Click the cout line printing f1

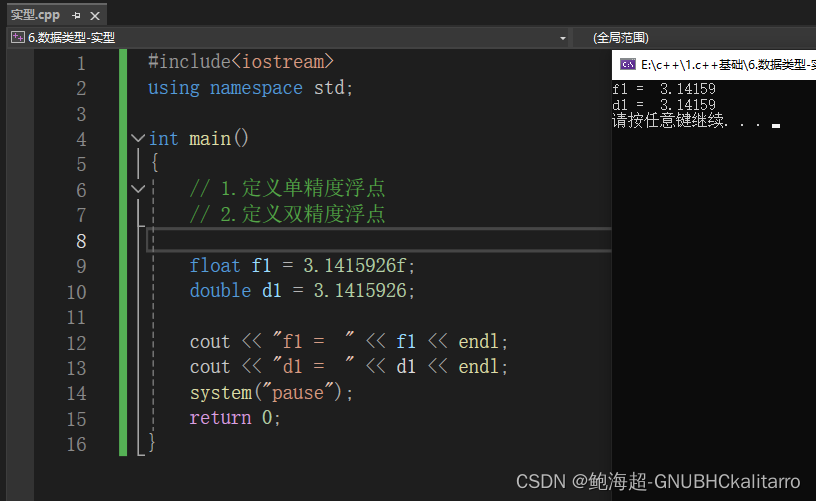(349, 342)
